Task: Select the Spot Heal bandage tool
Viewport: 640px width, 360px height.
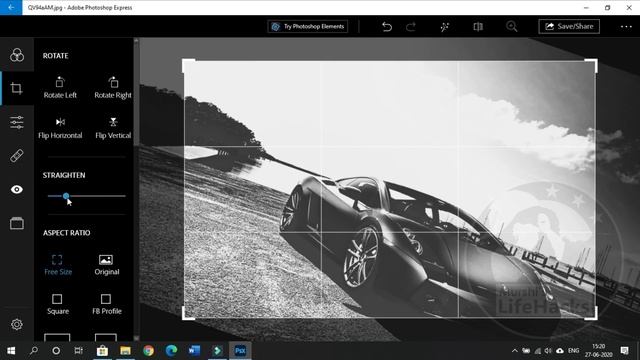Action: click(x=17, y=156)
